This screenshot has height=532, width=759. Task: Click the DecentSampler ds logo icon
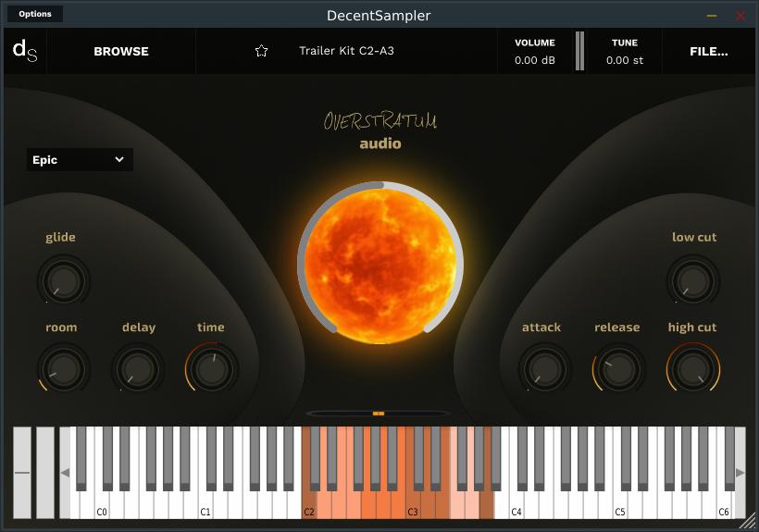pos(25,51)
